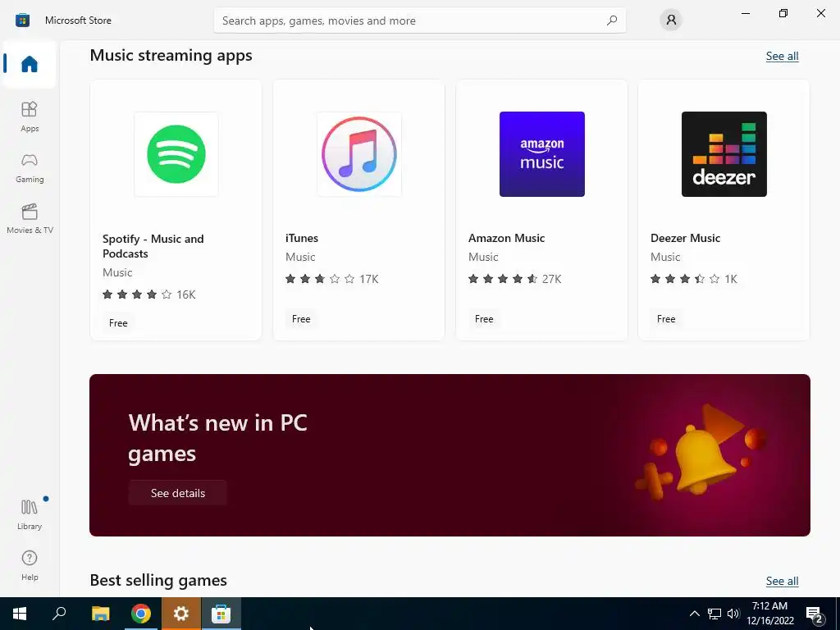Click the iTunes star rating 17K
The height and width of the screenshot is (630, 840).
[x=331, y=279]
